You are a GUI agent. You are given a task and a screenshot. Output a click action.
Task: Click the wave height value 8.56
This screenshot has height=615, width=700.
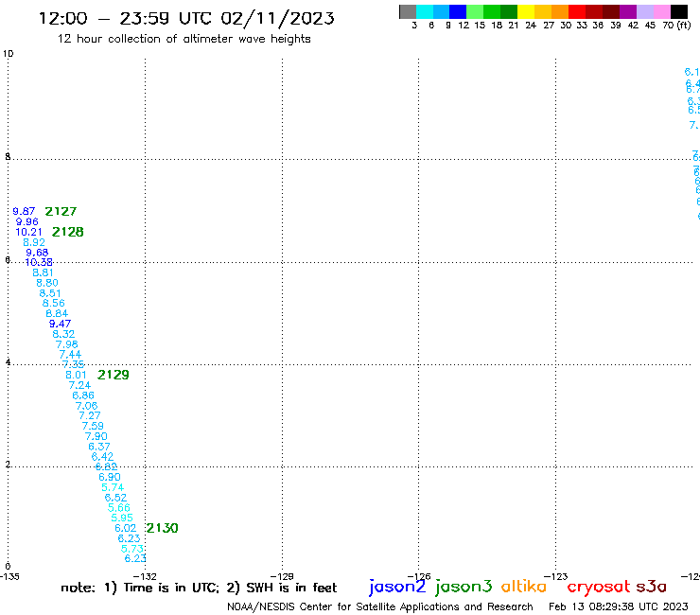coord(54,303)
